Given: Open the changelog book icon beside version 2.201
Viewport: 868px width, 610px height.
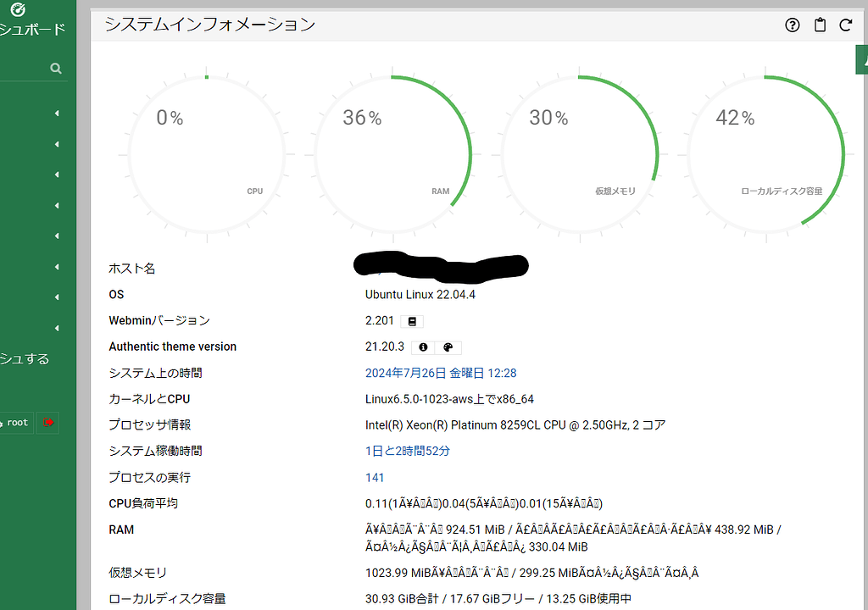Looking at the screenshot, I should pyautogui.click(x=413, y=320).
